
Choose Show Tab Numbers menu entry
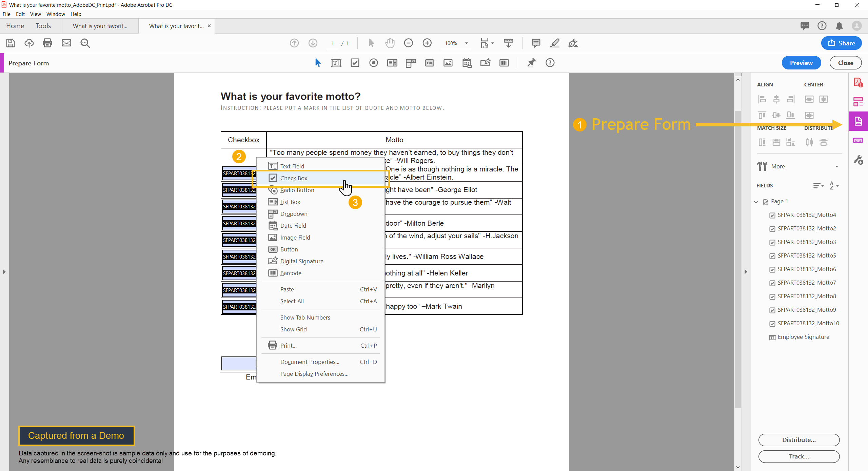320,318
